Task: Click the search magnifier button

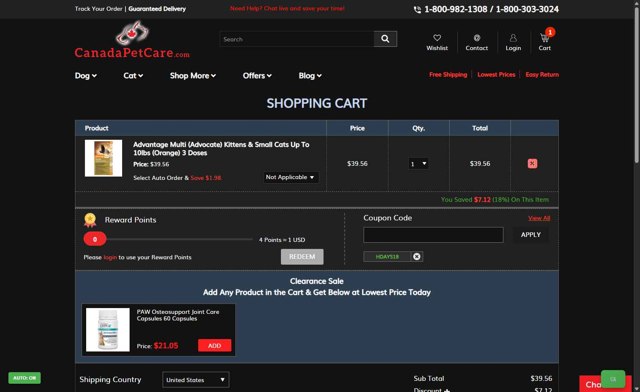Action: point(385,39)
